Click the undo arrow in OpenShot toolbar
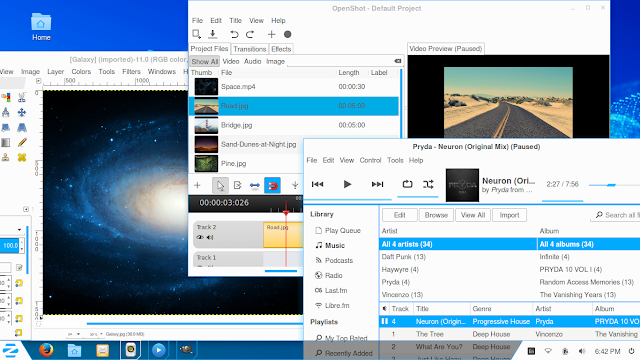 [x=234, y=34]
